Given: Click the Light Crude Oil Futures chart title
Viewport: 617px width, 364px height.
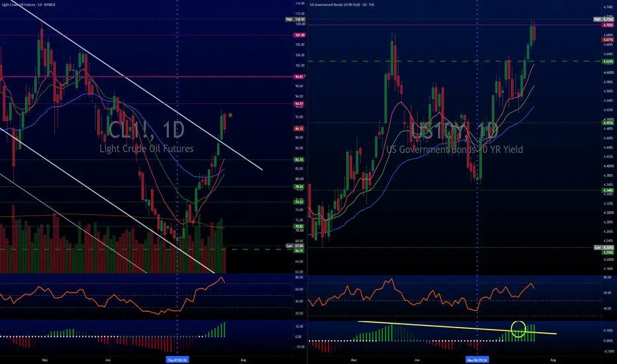Looking at the screenshot, I should tap(28, 5).
